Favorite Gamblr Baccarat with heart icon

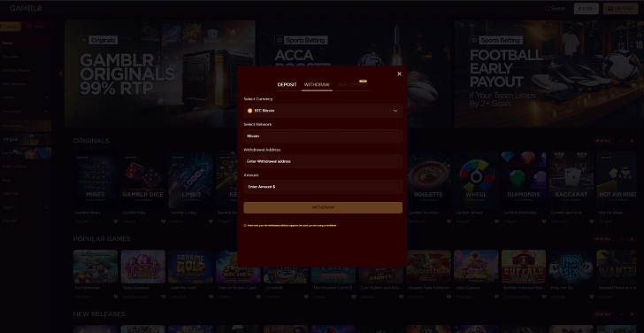[x=592, y=221]
